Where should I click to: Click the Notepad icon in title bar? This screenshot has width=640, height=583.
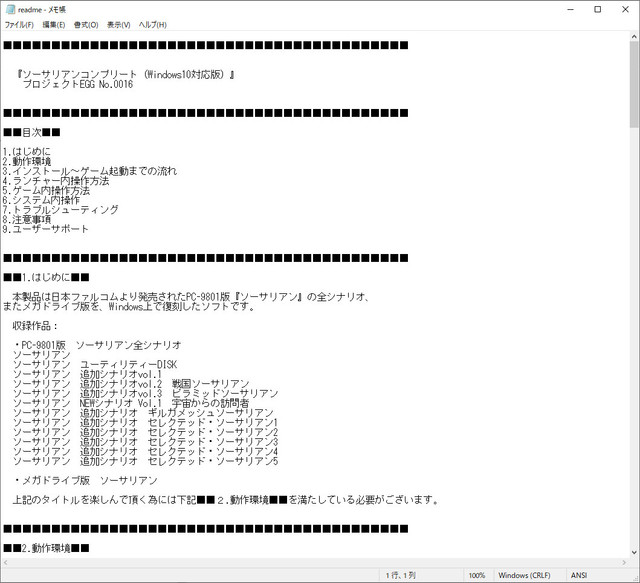tap(11, 9)
